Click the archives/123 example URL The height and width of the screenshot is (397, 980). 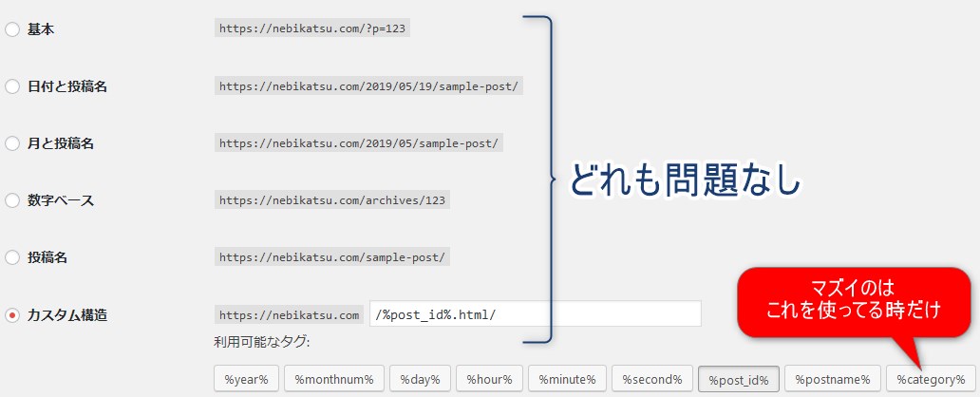click(333, 200)
